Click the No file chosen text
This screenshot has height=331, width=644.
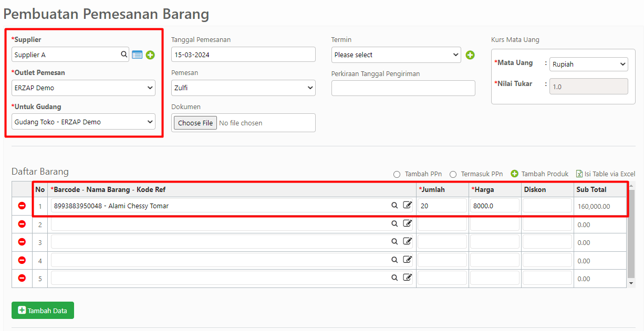click(241, 123)
